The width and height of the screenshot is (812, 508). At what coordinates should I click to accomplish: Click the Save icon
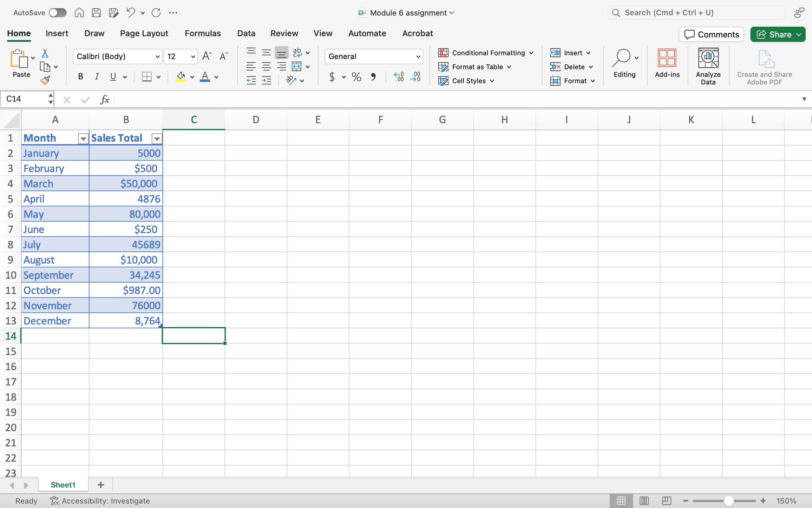pyautogui.click(x=97, y=13)
